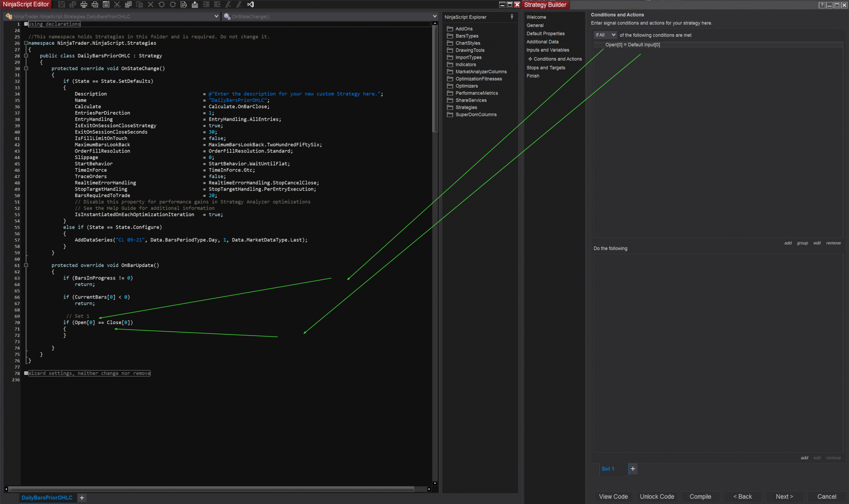Click the Comment selection icon
Image resolution: width=849 pixels, height=504 pixels.
coord(228,4)
